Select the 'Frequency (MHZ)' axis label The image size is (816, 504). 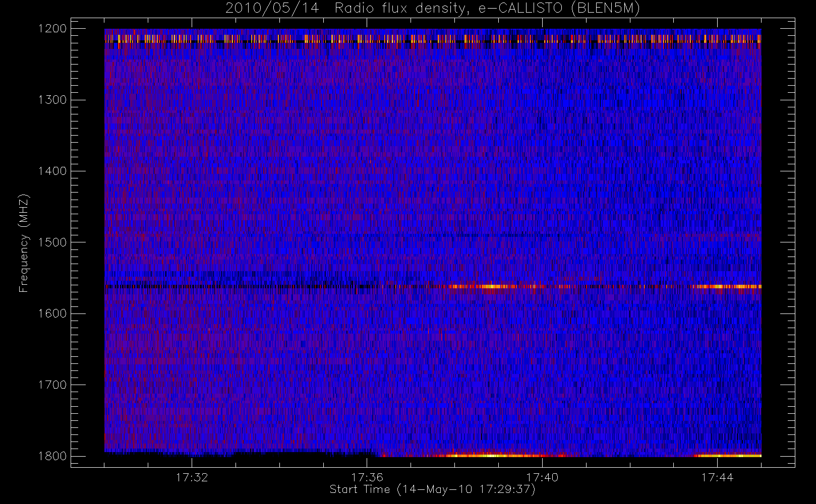coord(24,243)
